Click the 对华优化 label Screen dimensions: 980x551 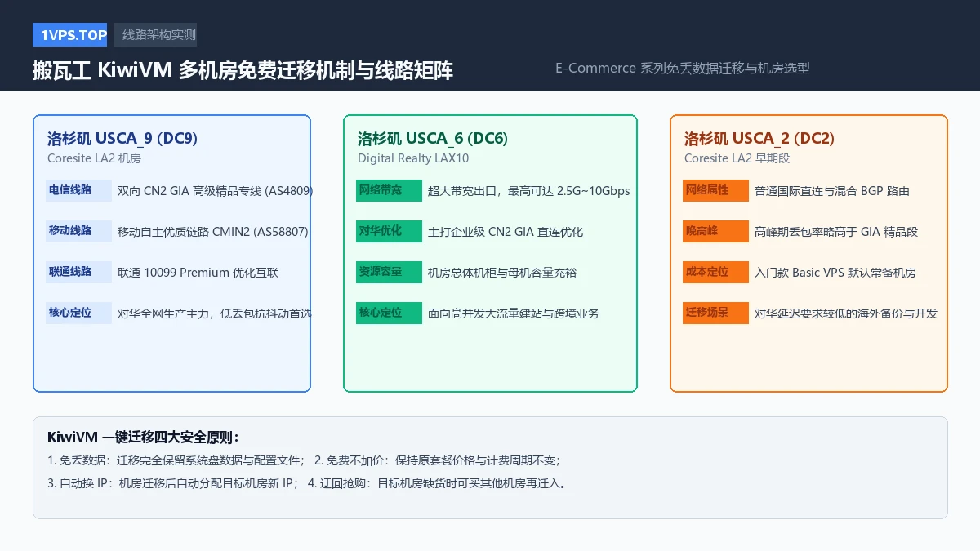(390, 232)
